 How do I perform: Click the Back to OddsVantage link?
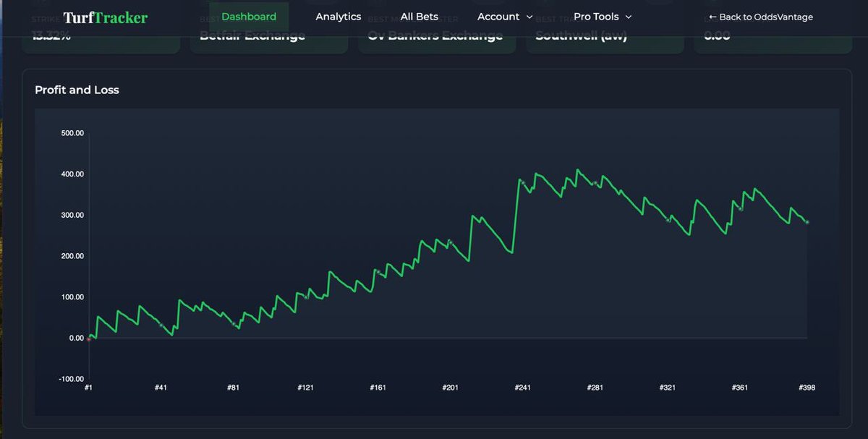coord(760,16)
